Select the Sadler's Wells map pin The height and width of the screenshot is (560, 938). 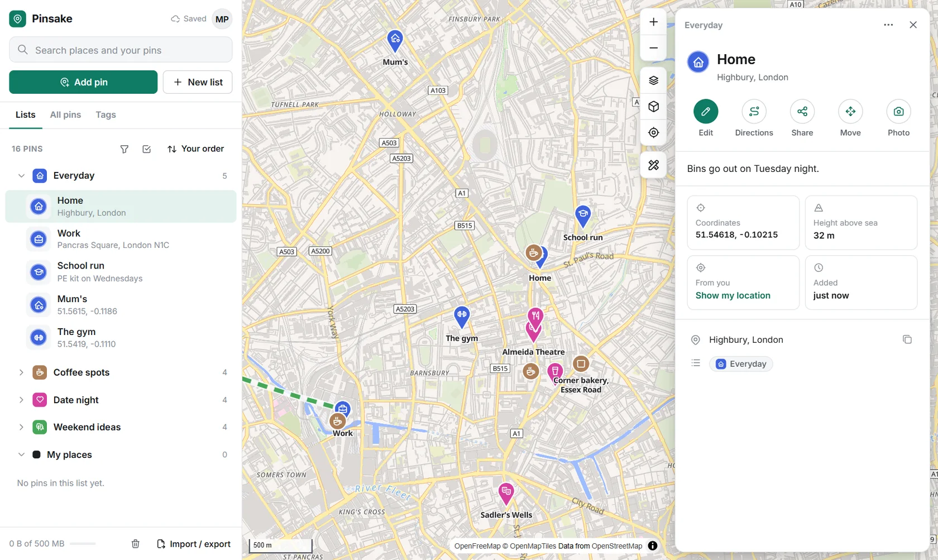506,494
